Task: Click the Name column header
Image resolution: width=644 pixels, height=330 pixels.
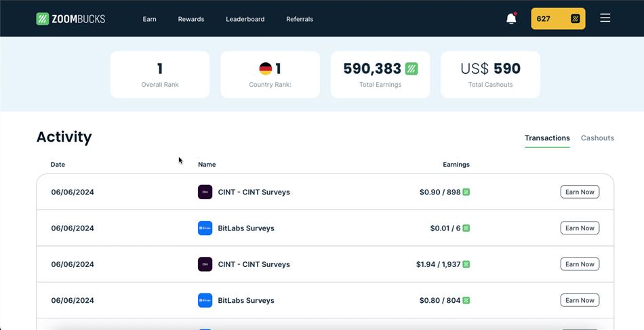Action: (207, 165)
